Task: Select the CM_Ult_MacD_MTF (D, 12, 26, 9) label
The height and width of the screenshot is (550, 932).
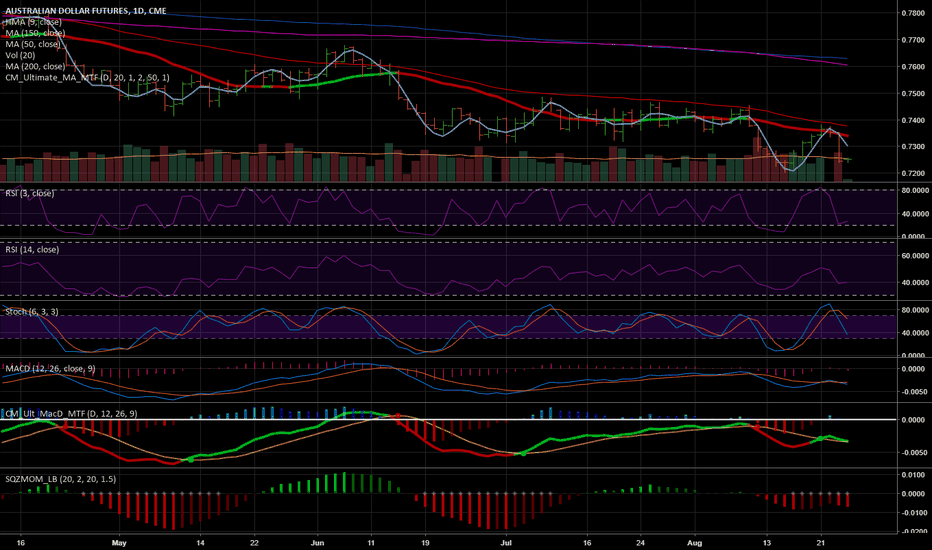Action: tap(71, 413)
